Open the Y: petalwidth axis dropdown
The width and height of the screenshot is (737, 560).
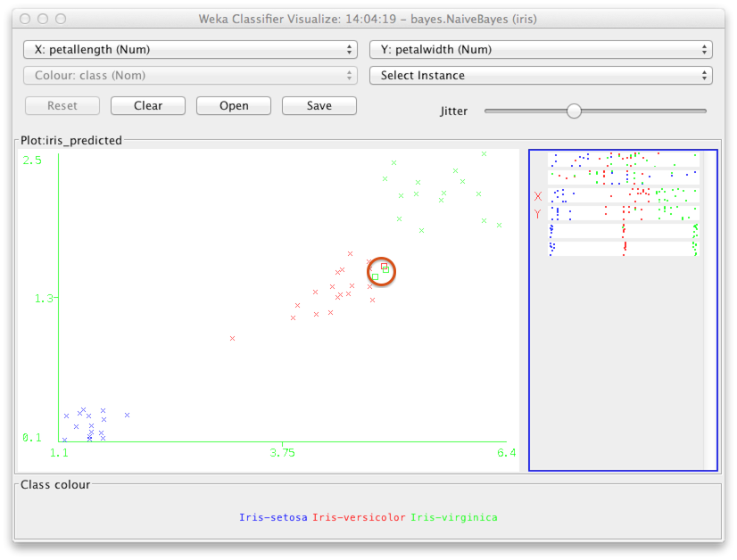click(540, 50)
